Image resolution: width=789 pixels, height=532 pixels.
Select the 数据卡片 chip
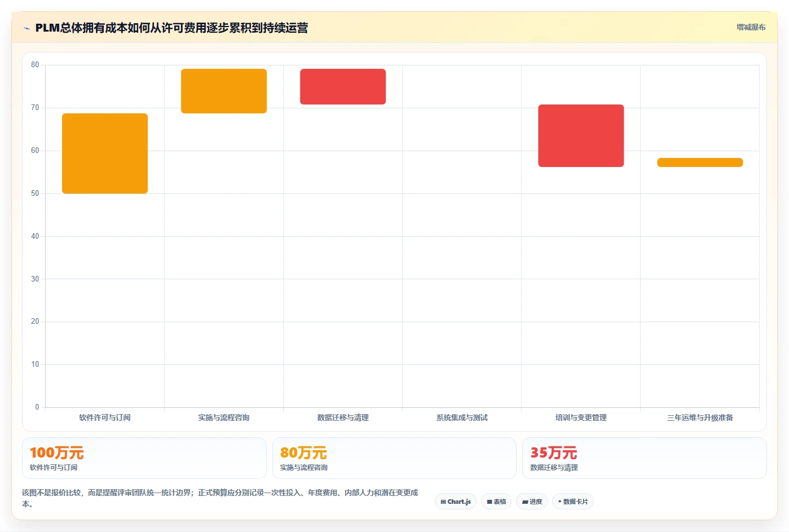573,502
